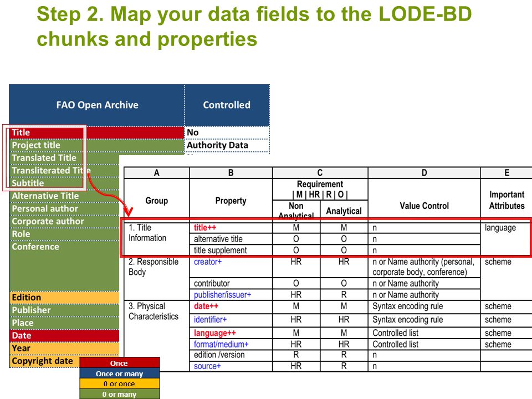Viewport: 532px width, 399px height.
Task: Select the red 'Date' row
Action: coord(64,336)
